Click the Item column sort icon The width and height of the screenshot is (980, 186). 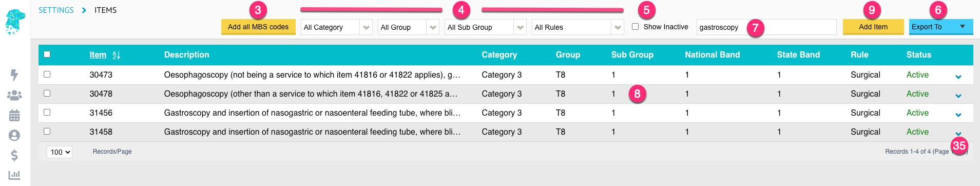116,55
